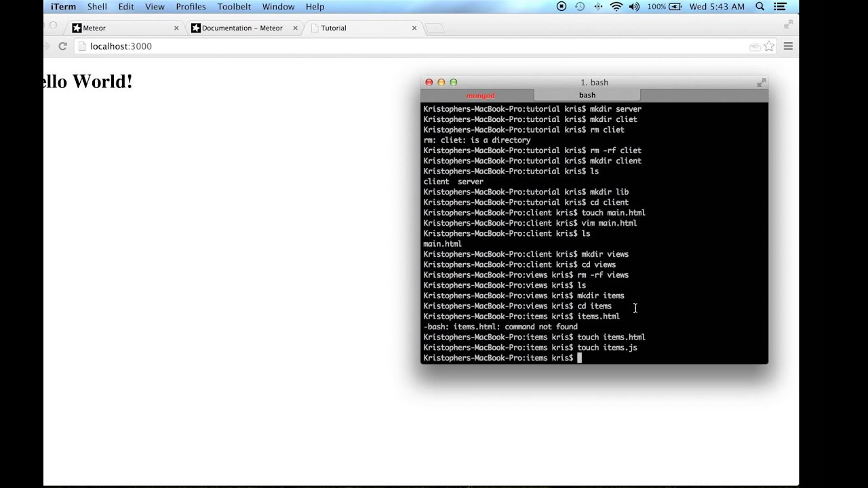Switch to the mongod terminal tab

(x=480, y=96)
